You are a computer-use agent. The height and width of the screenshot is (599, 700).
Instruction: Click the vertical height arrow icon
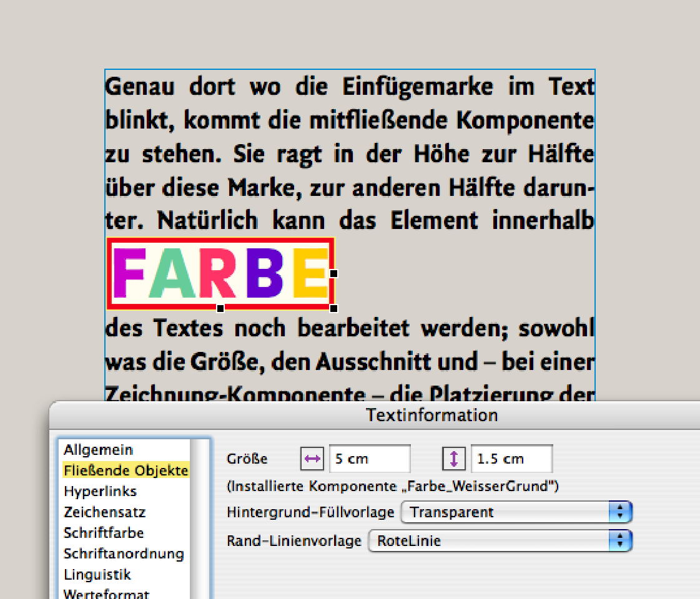coord(454,459)
